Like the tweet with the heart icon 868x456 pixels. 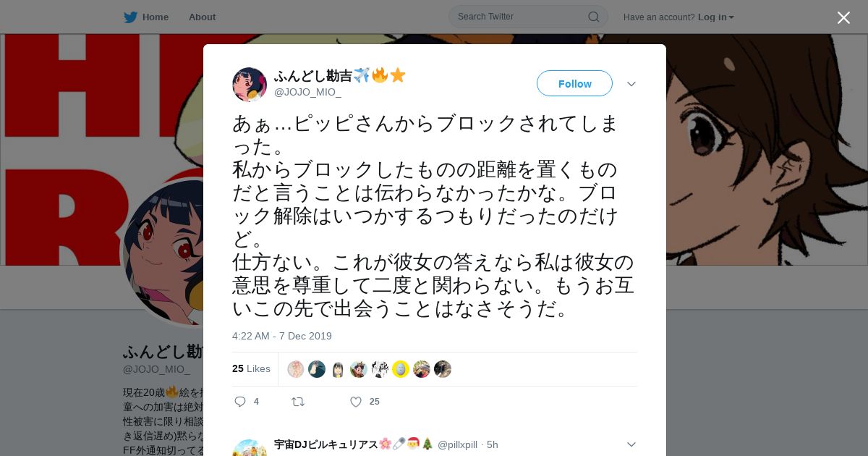(356, 402)
